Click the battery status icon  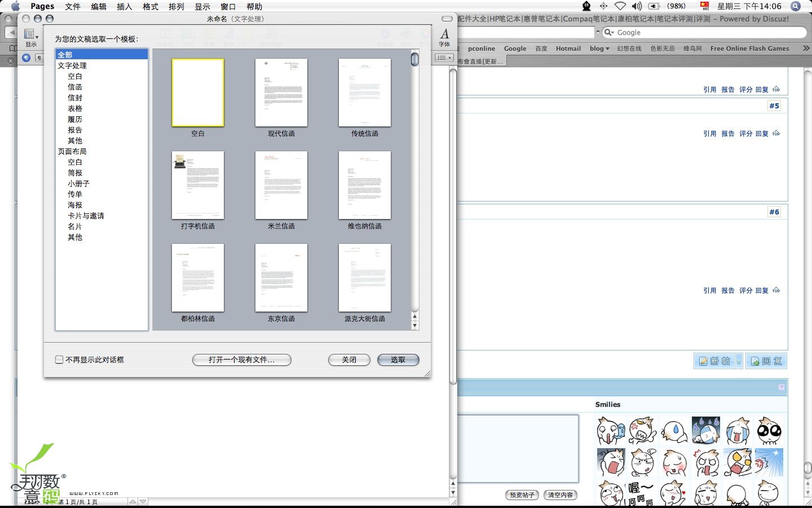[x=654, y=6]
